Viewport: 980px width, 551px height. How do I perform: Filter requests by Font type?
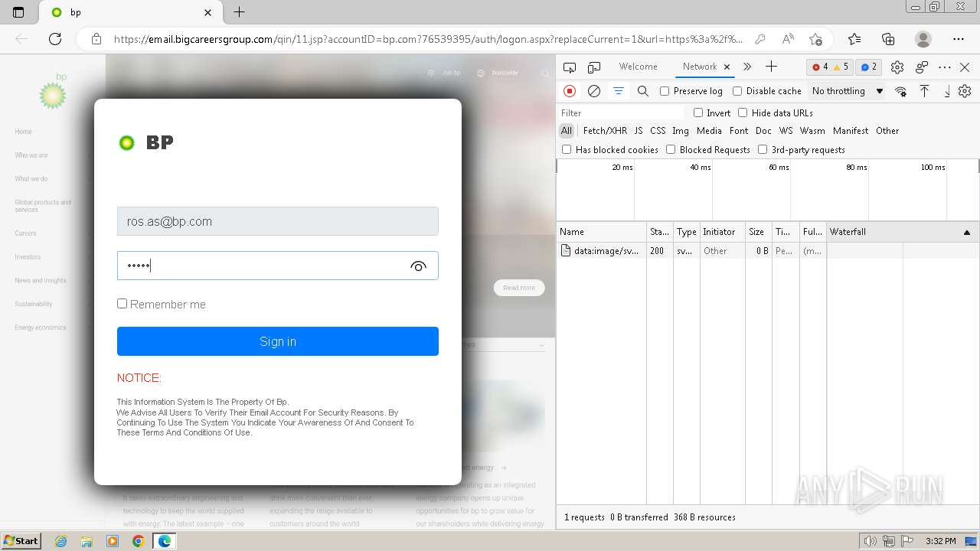(x=739, y=131)
